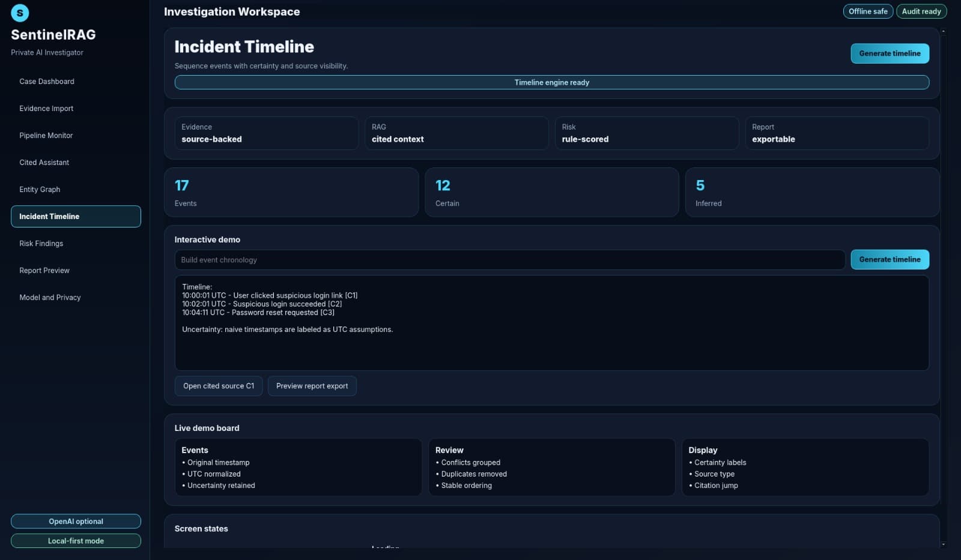Click the Events card in demo board
Viewport: 961px width, 560px height.
pyautogui.click(x=299, y=468)
